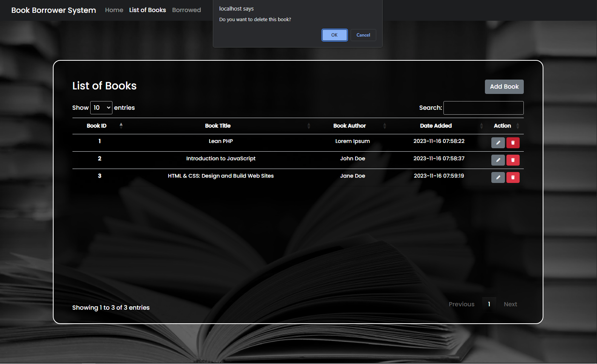Sort by Book ID column arrows
This screenshot has height=364, width=597.
click(121, 126)
